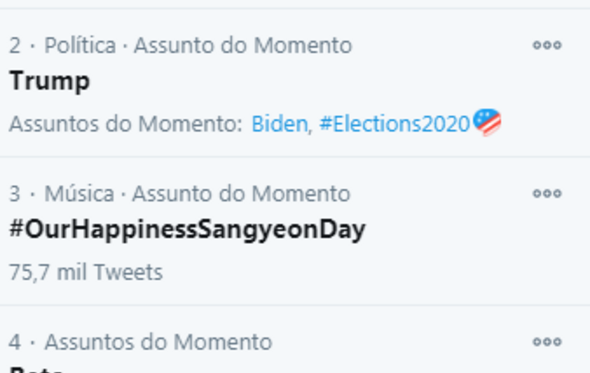The width and height of the screenshot is (590, 373).
Task: Click the Política category label
Action: 80,46
